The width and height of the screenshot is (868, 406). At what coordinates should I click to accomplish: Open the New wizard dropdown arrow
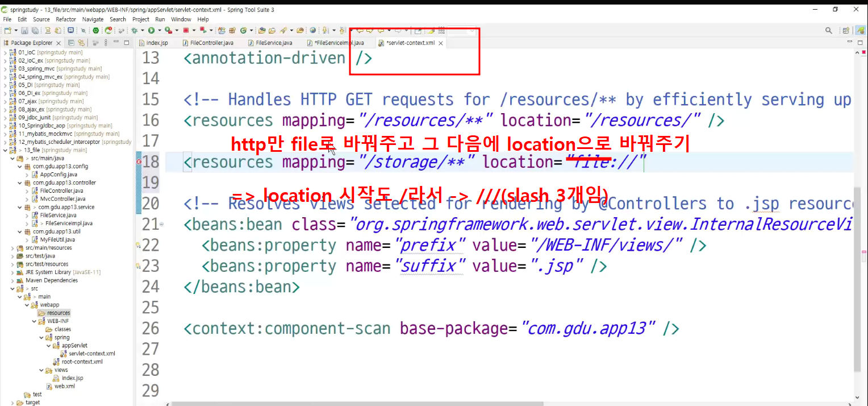(x=16, y=30)
